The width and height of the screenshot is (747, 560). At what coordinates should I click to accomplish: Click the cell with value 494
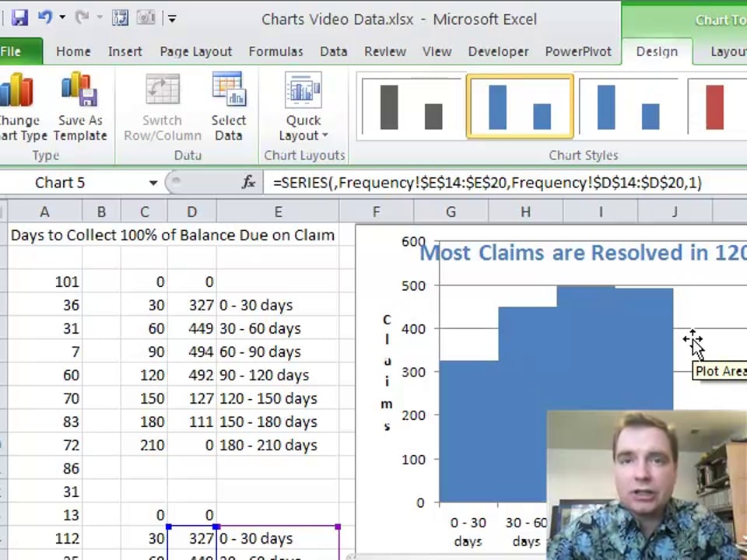click(x=192, y=352)
